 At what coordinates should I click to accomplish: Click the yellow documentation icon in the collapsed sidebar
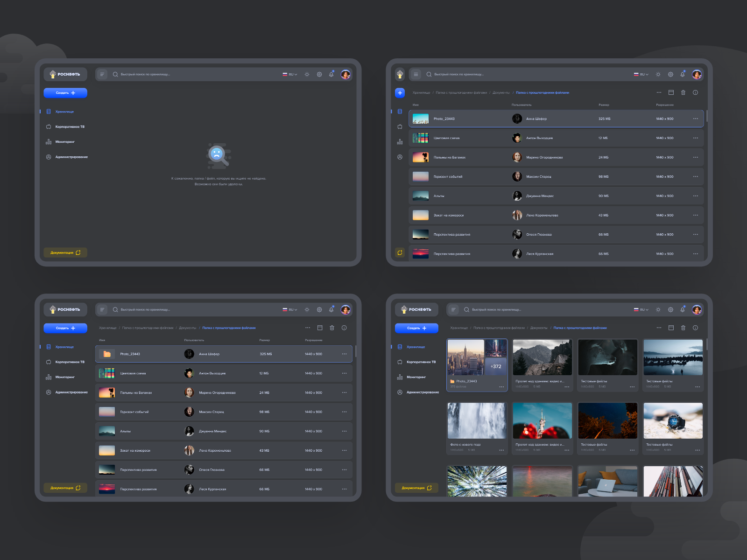pos(400,252)
